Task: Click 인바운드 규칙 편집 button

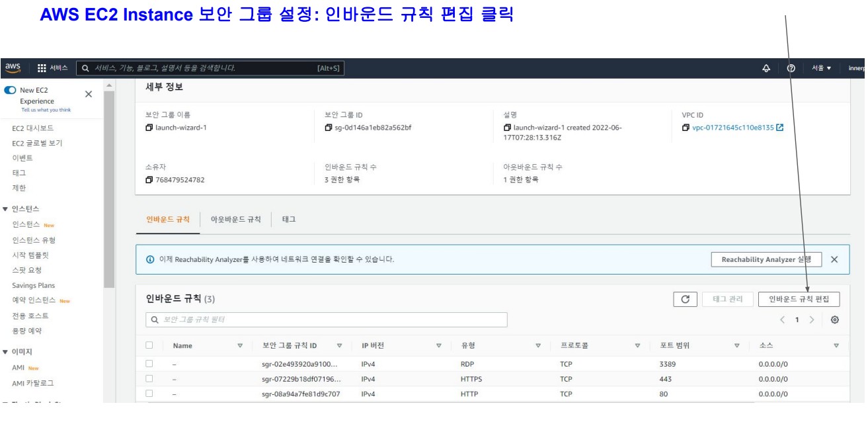Action: (799, 300)
